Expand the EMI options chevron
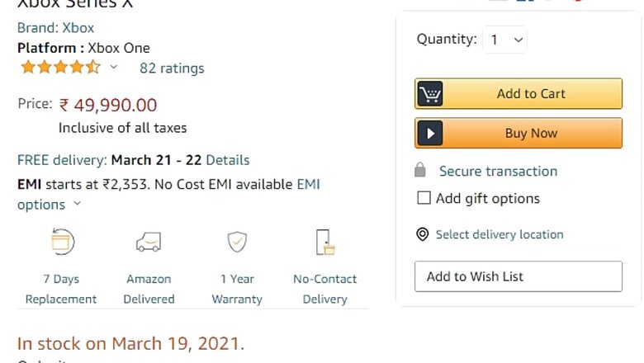 point(78,204)
